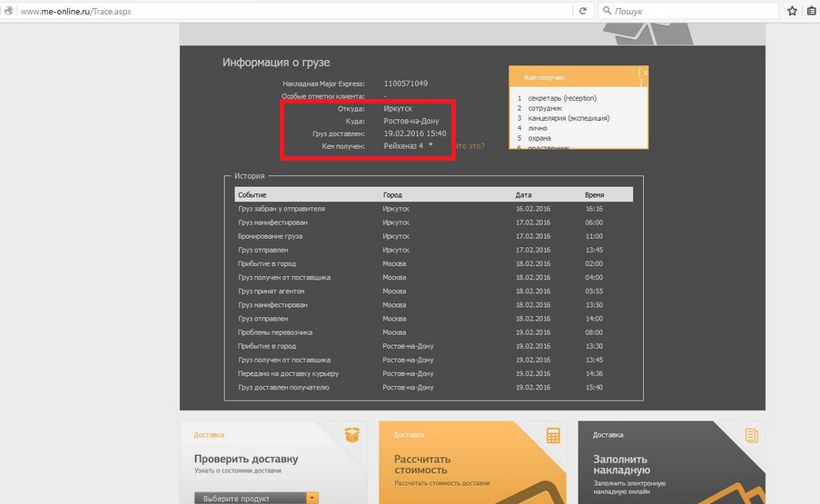The width and height of the screenshot is (820, 504).
Task: Click the Событие column header
Action: 252,194
